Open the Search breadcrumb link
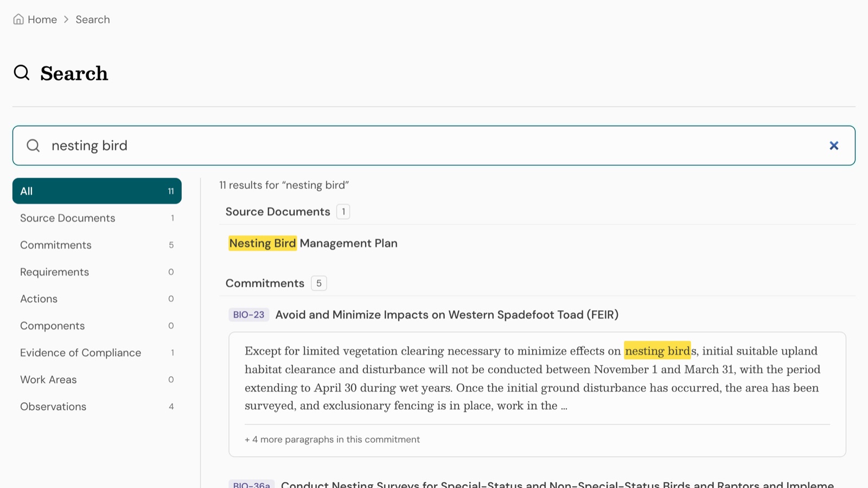The height and width of the screenshot is (488, 868). coord(93,20)
